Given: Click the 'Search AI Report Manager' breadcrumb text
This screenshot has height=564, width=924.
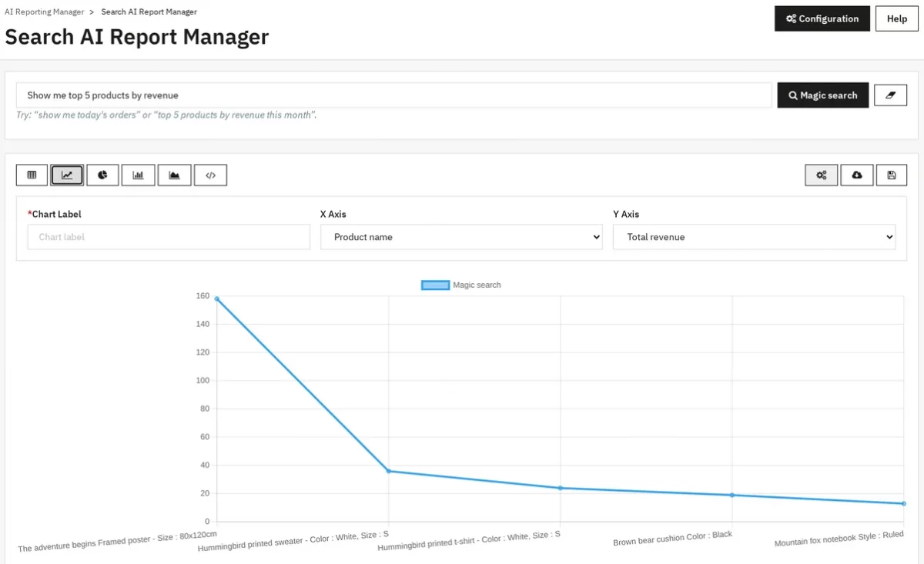Looking at the screenshot, I should pyautogui.click(x=149, y=12).
